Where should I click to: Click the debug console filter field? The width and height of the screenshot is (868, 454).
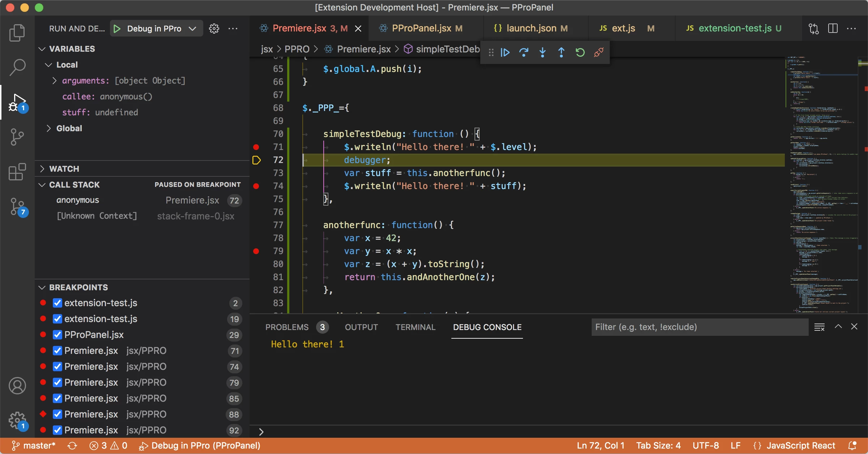pyautogui.click(x=699, y=327)
